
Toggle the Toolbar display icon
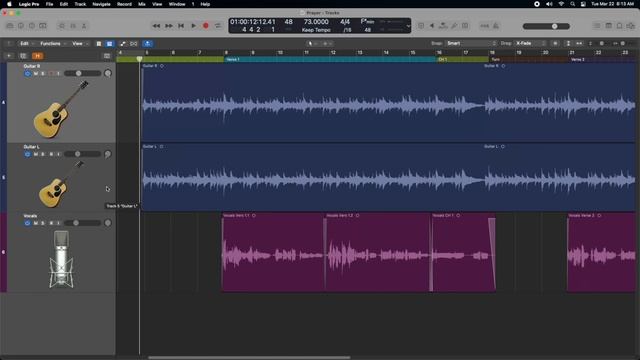(x=43, y=26)
